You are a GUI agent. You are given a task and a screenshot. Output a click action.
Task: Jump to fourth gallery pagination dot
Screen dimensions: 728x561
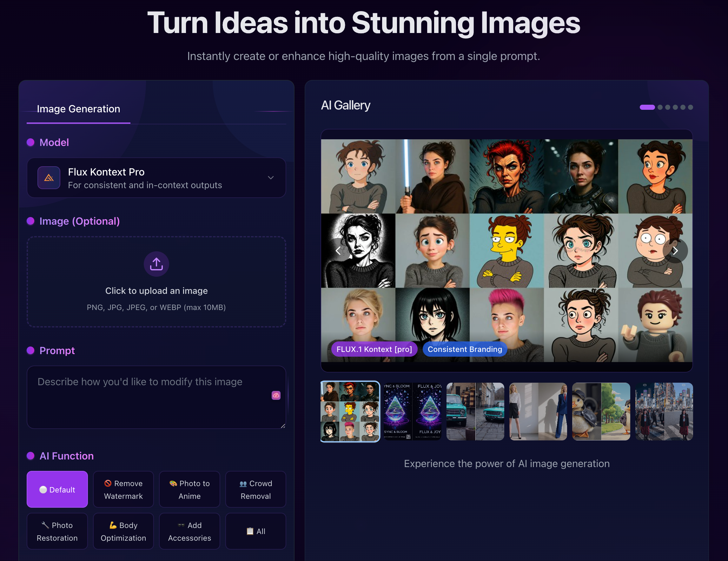point(675,107)
